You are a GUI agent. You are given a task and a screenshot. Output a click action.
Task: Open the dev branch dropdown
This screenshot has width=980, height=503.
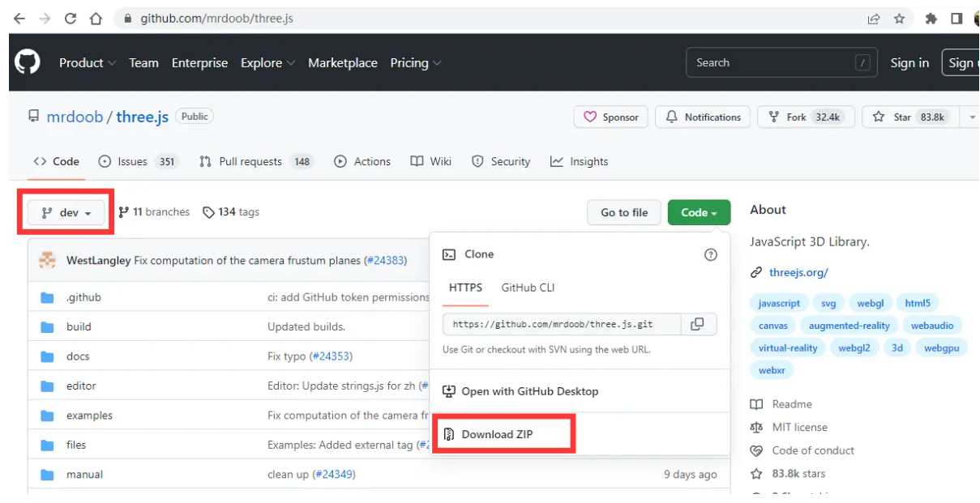66,213
